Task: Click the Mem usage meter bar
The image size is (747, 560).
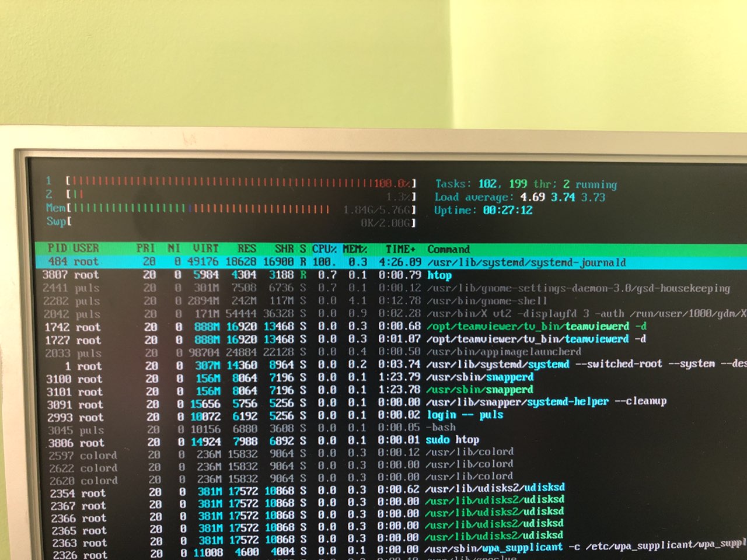Action: [x=242, y=208]
